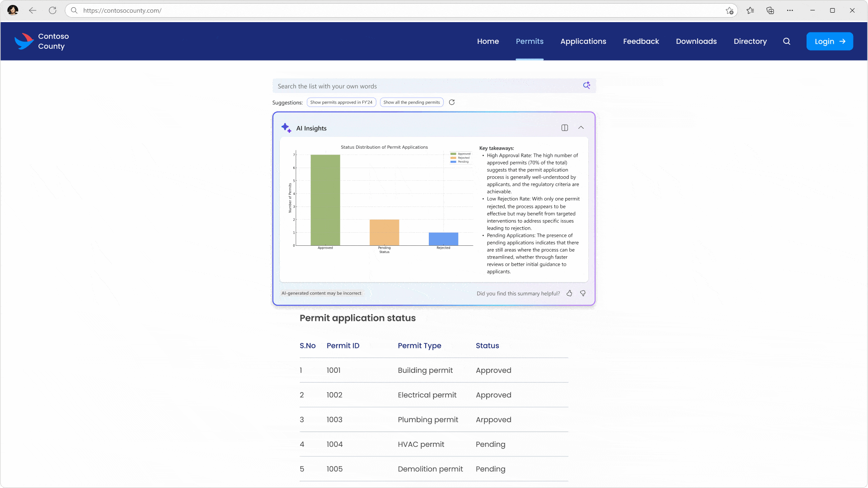Image resolution: width=868 pixels, height=488 pixels.
Task: Collapse the AI Insights panel with the chevron
Action: (x=581, y=128)
